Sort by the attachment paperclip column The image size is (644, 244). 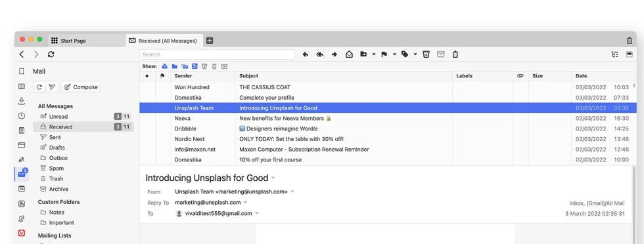click(x=520, y=76)
